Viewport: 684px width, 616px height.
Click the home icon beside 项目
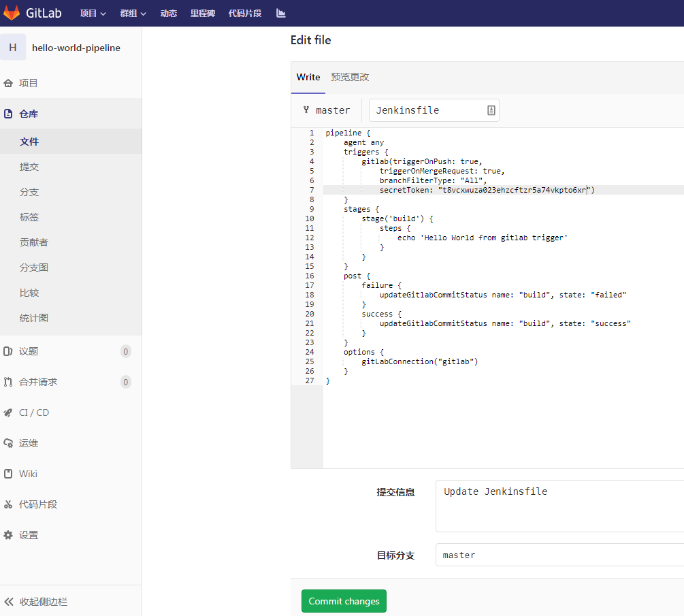8,83
